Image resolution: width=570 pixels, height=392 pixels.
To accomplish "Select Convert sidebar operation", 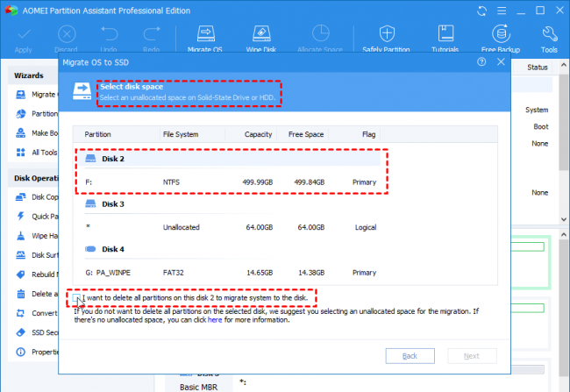I will (36, 313).
